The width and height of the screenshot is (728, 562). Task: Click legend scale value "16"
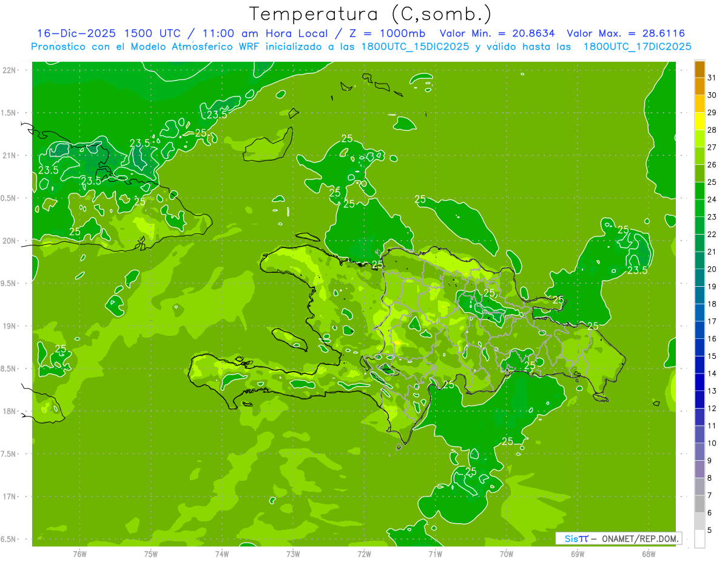tap(712, 339)
